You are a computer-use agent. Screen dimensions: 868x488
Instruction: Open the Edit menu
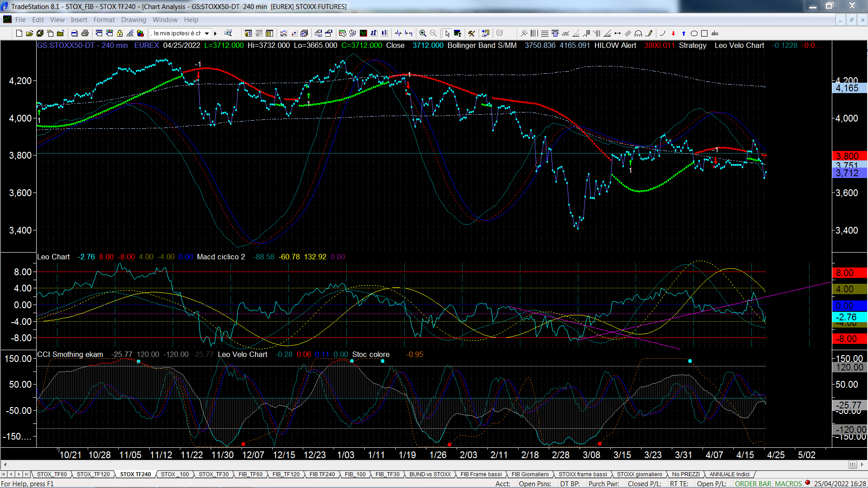coord(38,20)
